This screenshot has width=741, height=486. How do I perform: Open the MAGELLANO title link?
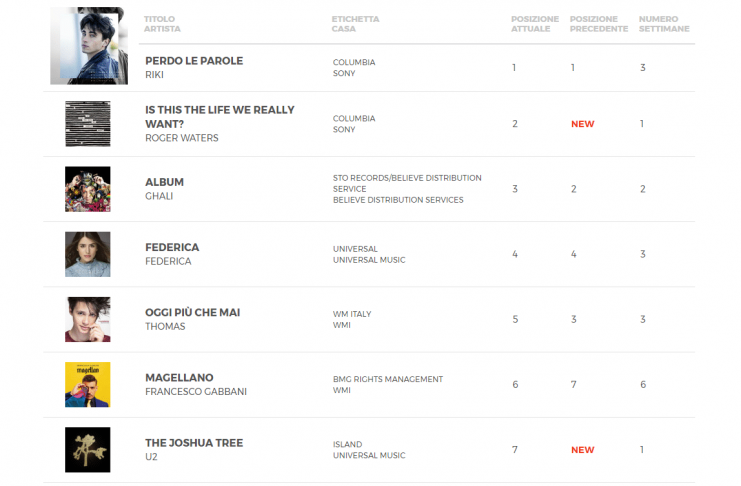point(179,377)
